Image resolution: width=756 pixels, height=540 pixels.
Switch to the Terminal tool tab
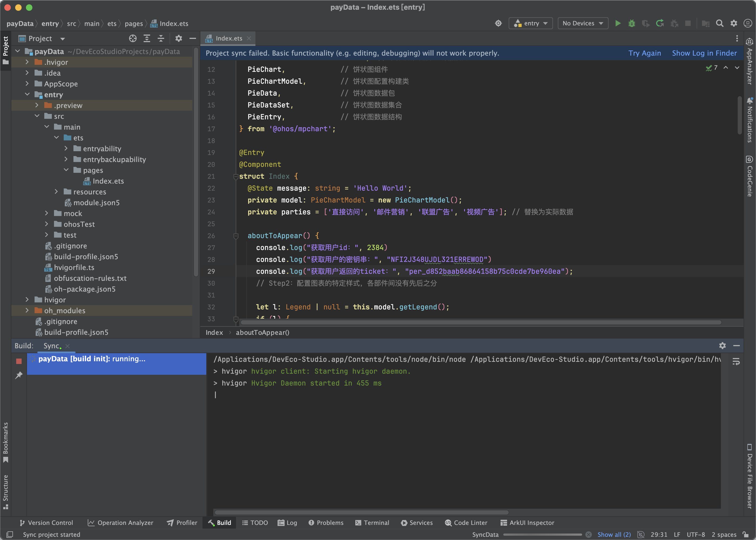click(372, 523)
